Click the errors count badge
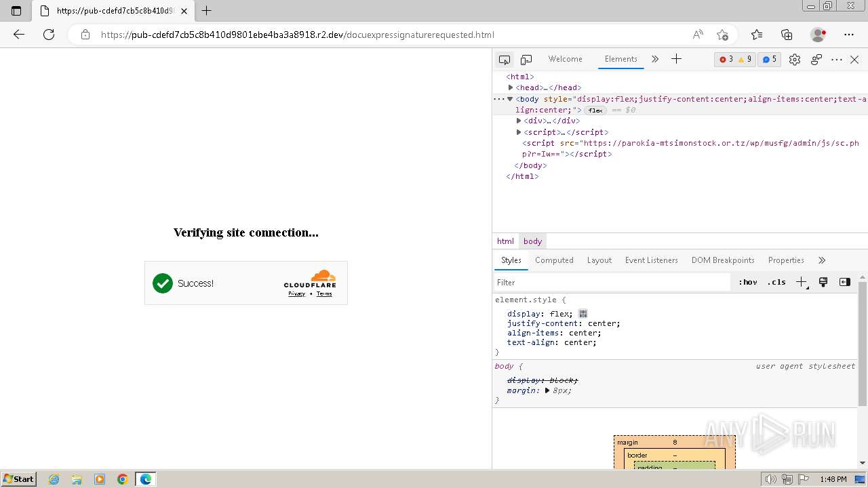This screenshot has height=488, width=868. 726,60
